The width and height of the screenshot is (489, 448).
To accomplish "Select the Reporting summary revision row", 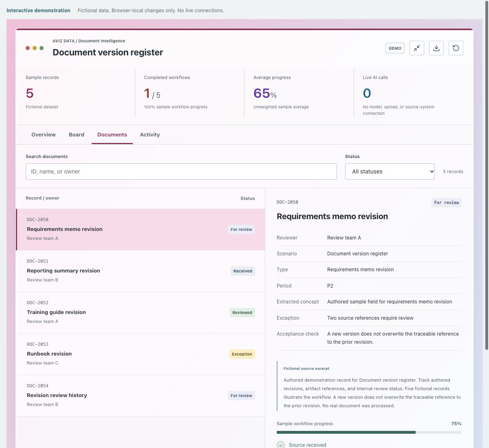I will click(x=141, y=271).
